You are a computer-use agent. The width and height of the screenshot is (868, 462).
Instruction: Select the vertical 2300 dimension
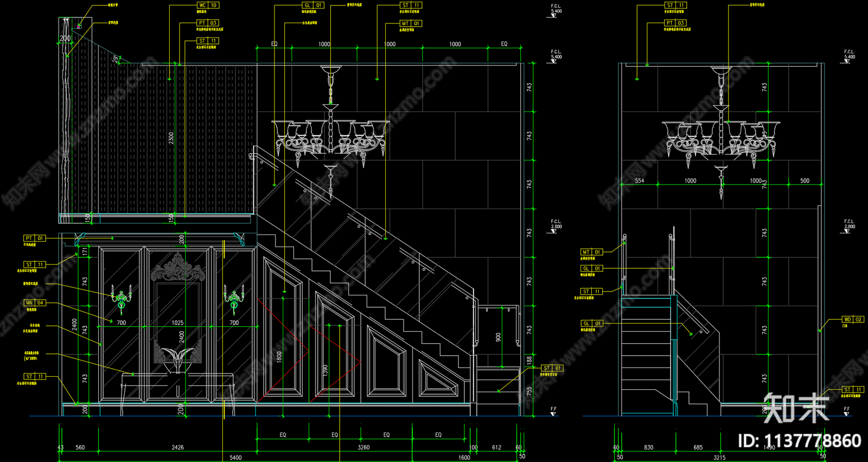click(171, 138)
